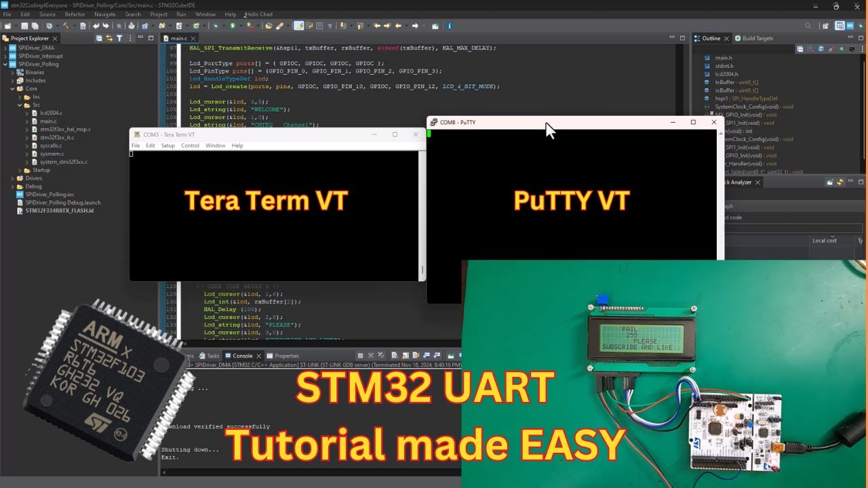868x488 pixels.
Task: Close the main.c editor tab
Action: click(x=193, y=39)
